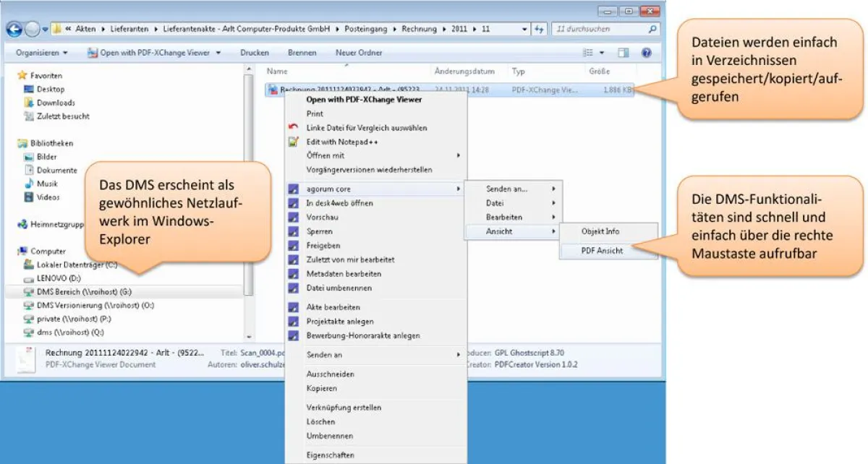The image size is (868, 464).
Task: Open the view options dropdown arrow
Action: tap(602, 53)
